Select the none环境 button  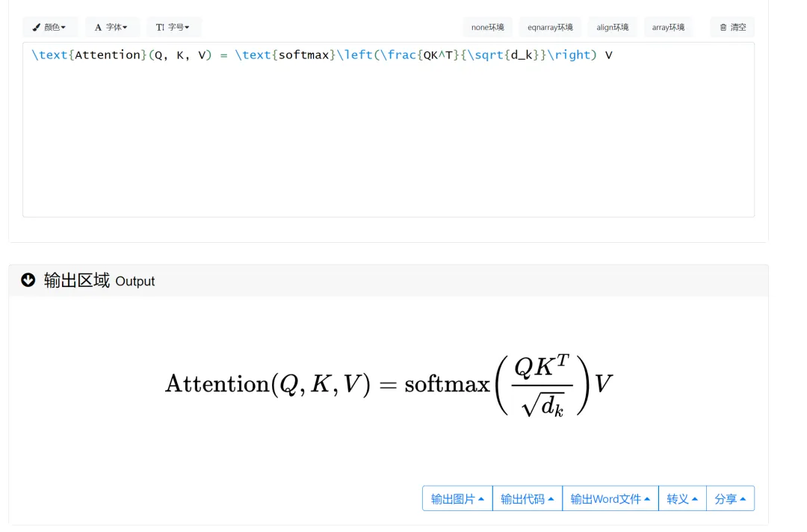pos(487,28)
